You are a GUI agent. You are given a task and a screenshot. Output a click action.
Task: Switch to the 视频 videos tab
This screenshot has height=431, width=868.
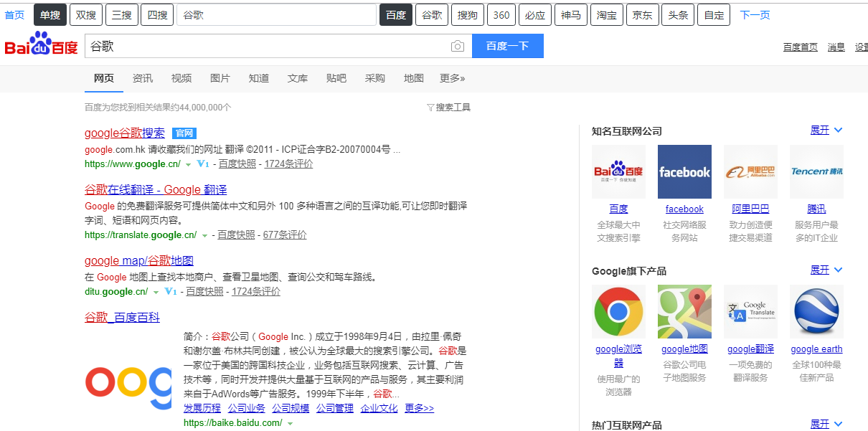click(x=181, y=78)
